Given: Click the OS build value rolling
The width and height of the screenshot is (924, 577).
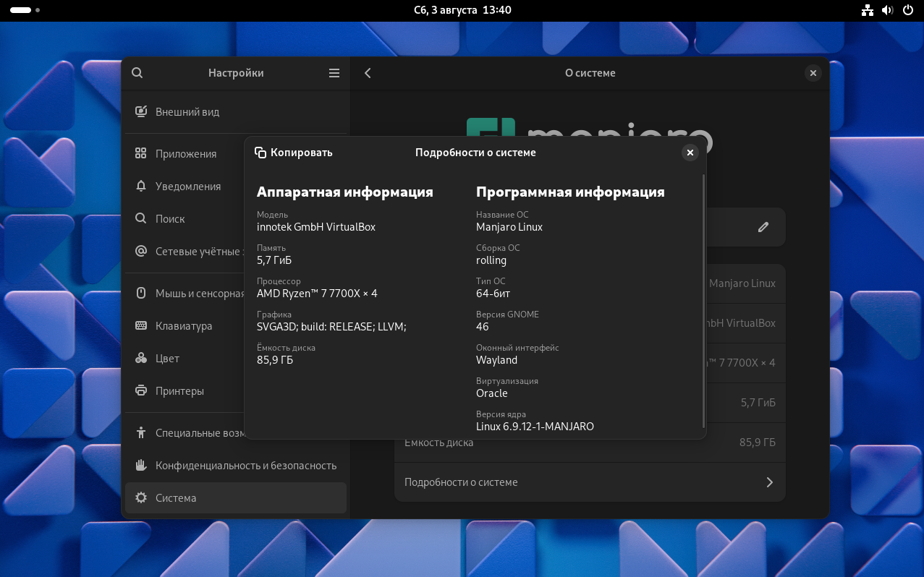Looking at the screenshot, I should (x=491, y=260).
